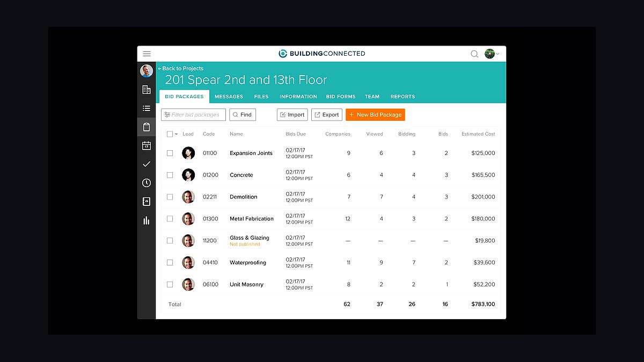Click lead avatar for Glass & Glazing
Screen dimensions: 644x362
(188, 241)
